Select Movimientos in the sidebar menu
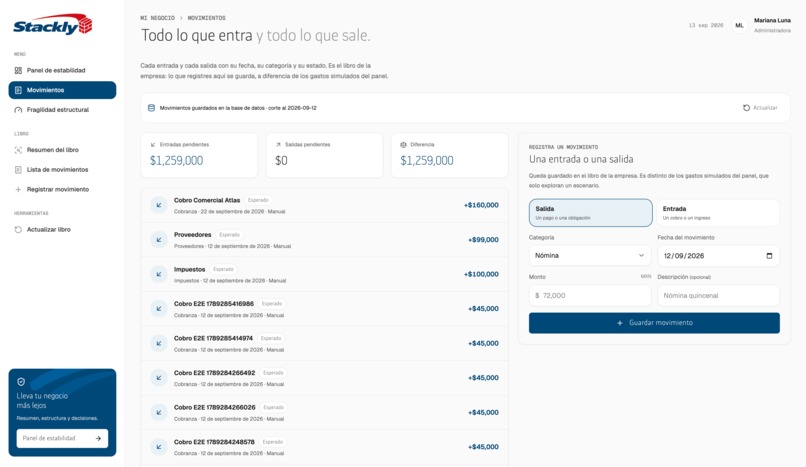 pyautogui.click(x=62, y=90)
